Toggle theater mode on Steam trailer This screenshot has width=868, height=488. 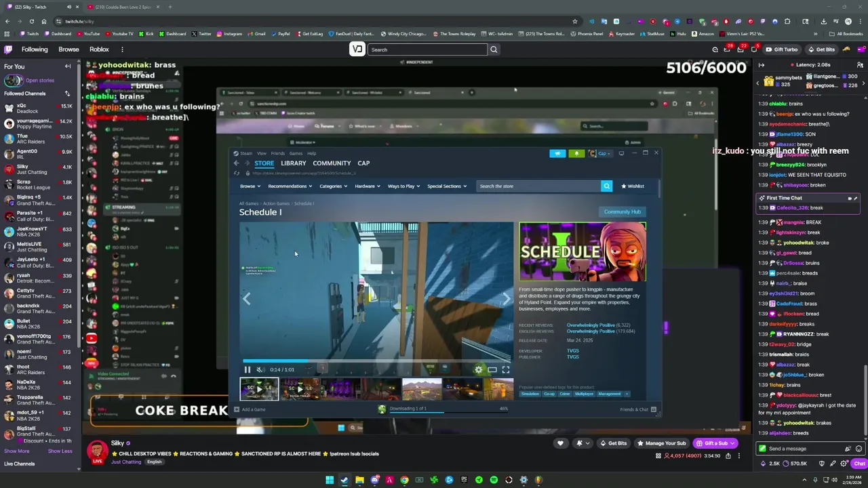coord(492,369)
